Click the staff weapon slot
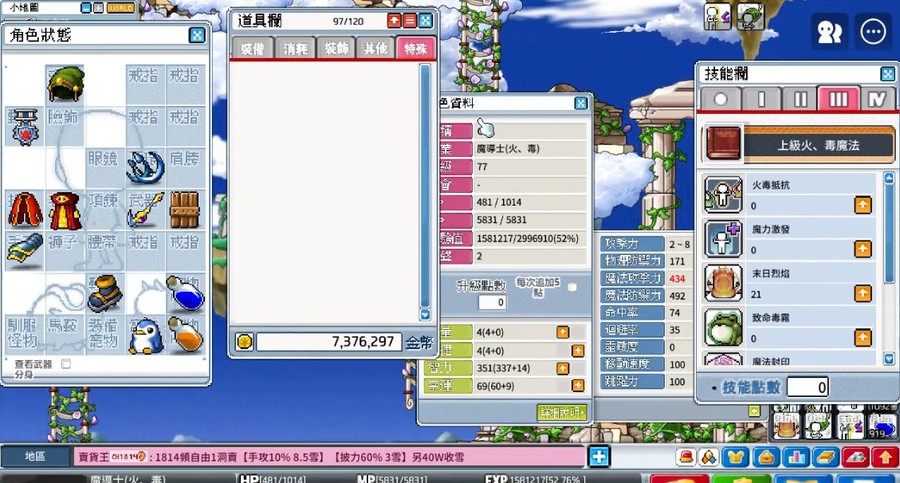Viewport: 900px width, 483px height. pos(145,209)
